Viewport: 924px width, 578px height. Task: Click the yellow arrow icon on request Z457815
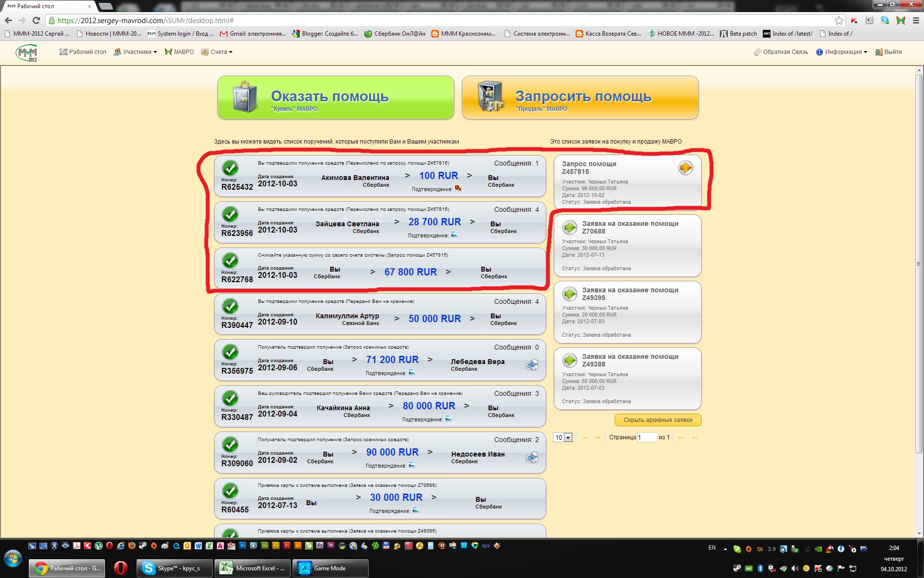click(685, 168)
